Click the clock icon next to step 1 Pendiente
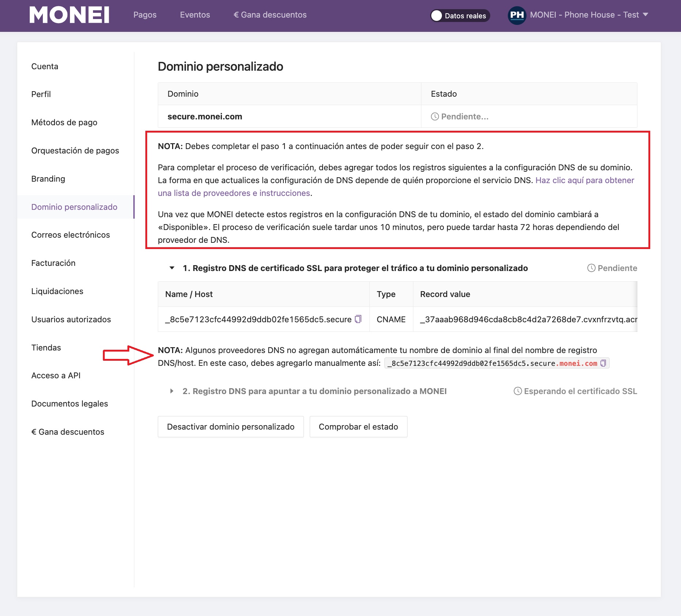 [591, 268]
